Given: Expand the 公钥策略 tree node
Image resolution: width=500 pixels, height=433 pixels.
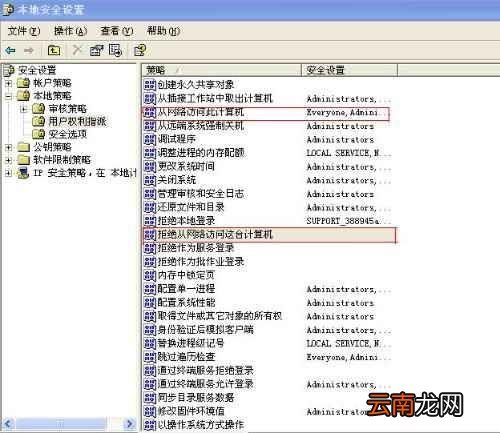Looking at the screenshot, I should point(9,147).
